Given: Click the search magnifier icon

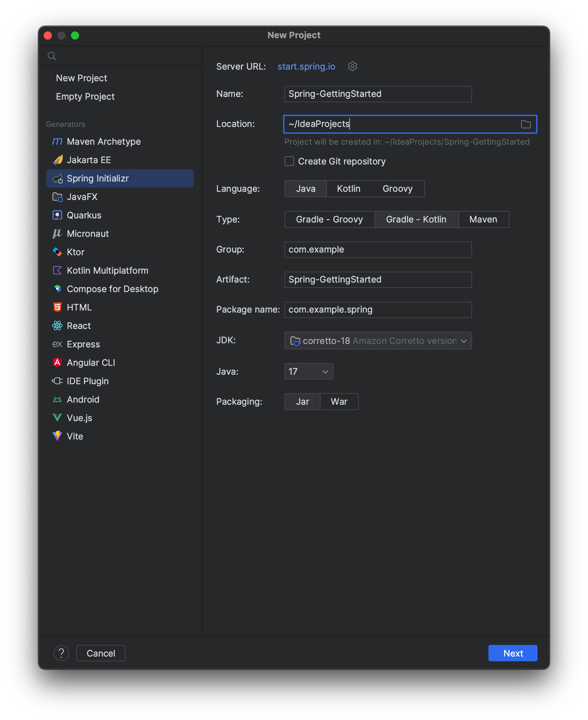Looking at the screenshot, I should coord(52,56).
